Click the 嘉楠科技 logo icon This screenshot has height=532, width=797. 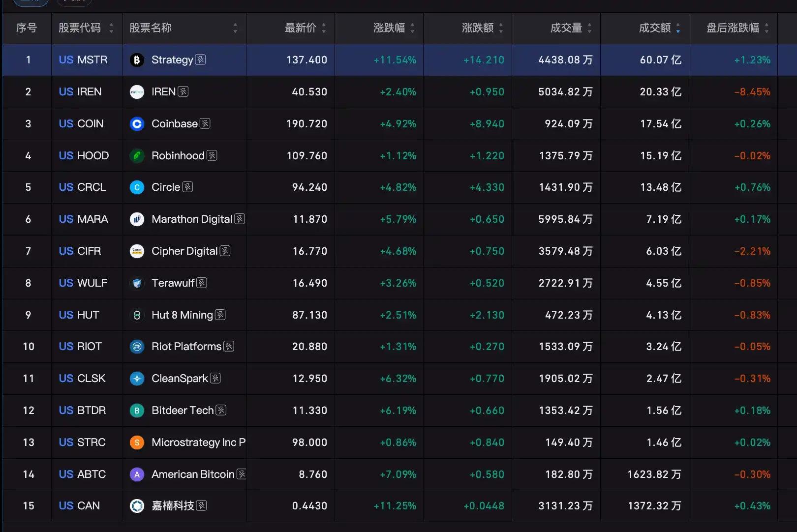click(137, 506)
